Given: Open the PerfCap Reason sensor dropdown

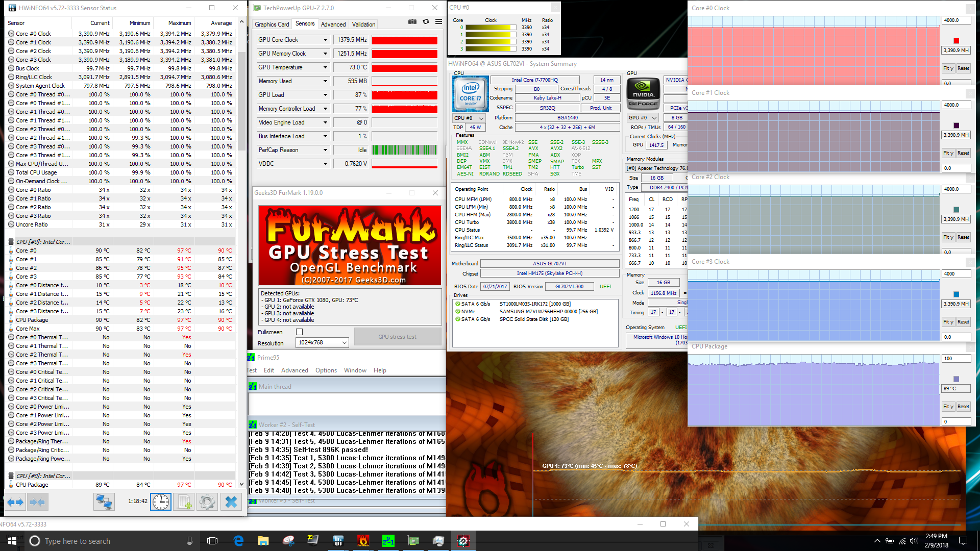Looking at the screenshot, I should pyautogui.click(x=325, y=150).
